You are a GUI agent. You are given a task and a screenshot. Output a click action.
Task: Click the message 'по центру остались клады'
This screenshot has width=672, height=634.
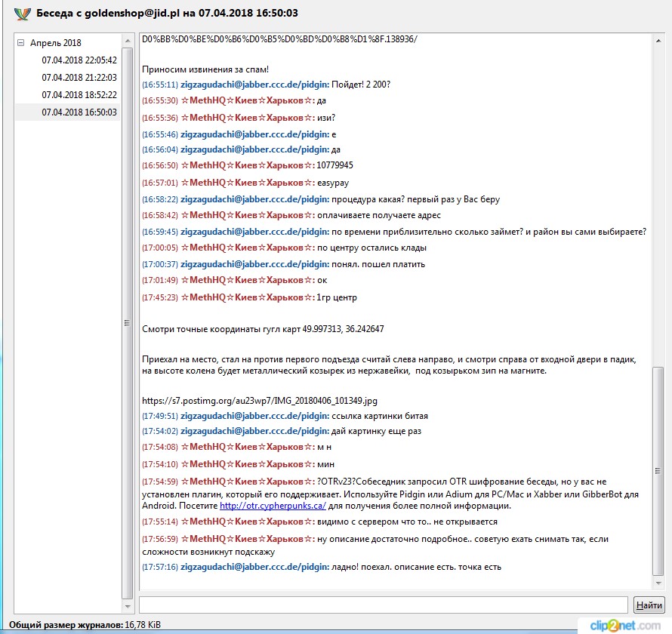[x=371, y=248]
